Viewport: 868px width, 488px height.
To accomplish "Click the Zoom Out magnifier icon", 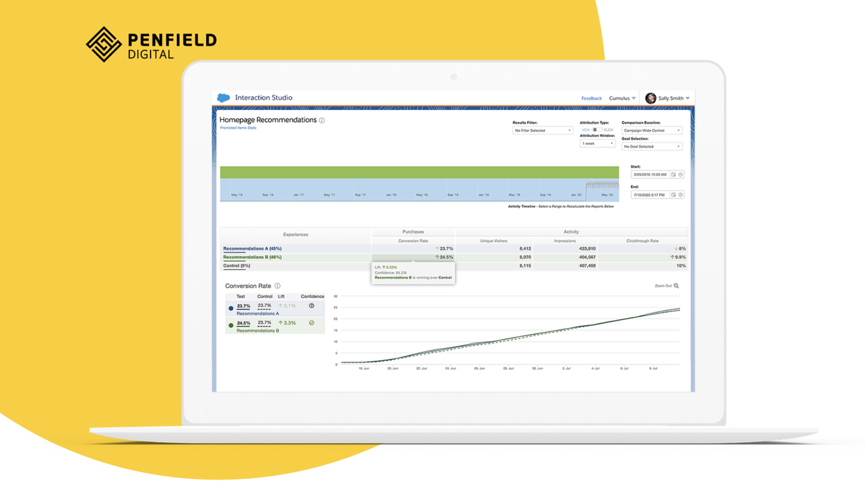I will pos(676,286).
